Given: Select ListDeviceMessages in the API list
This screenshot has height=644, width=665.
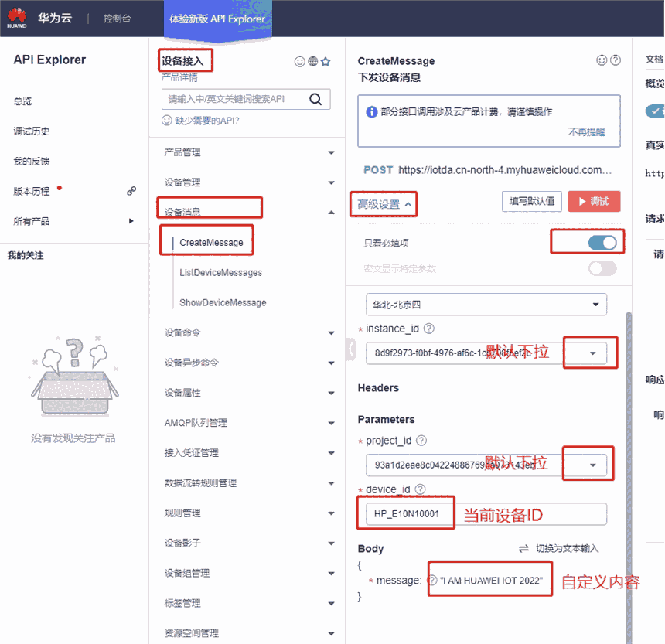Looking at the screenshot, I should pyautogui.click(x=220, y=272).
